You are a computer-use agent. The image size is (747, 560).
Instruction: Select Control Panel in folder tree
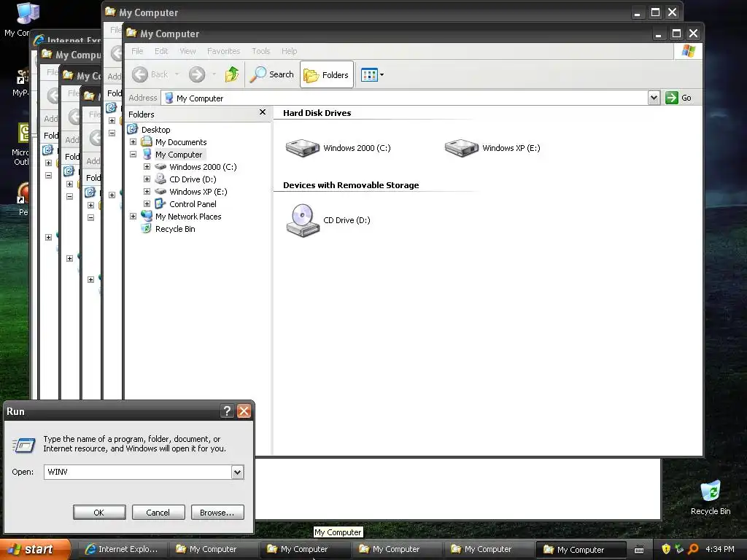pyautogui.click(x=193, y=204)
